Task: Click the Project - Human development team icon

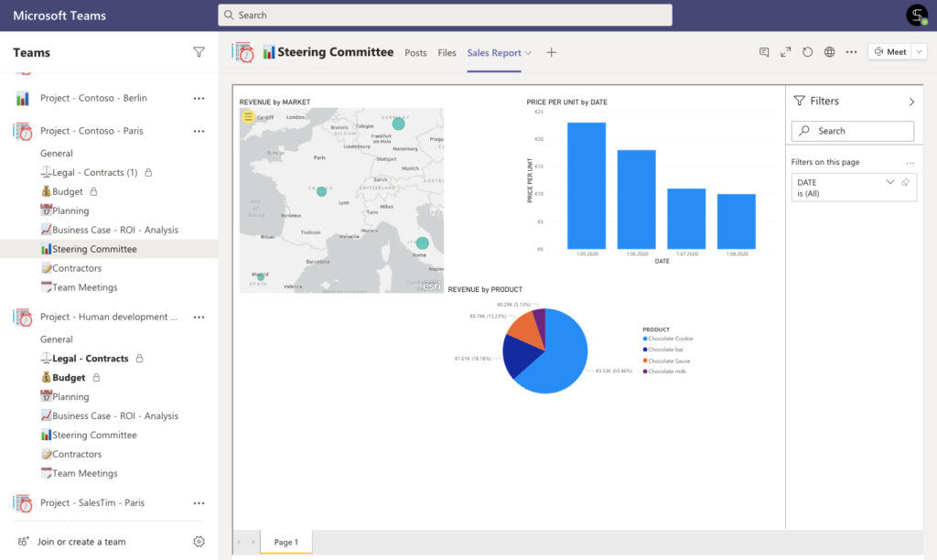Action: tap(23, 318)
